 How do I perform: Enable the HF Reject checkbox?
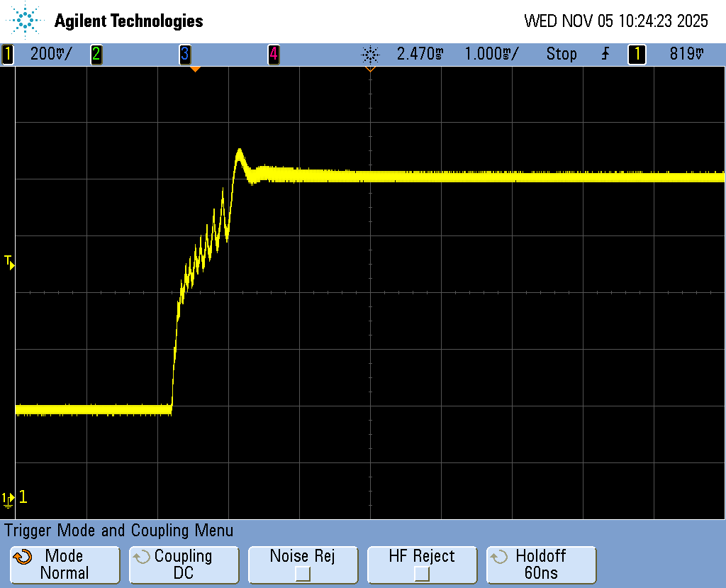point(422,573)
